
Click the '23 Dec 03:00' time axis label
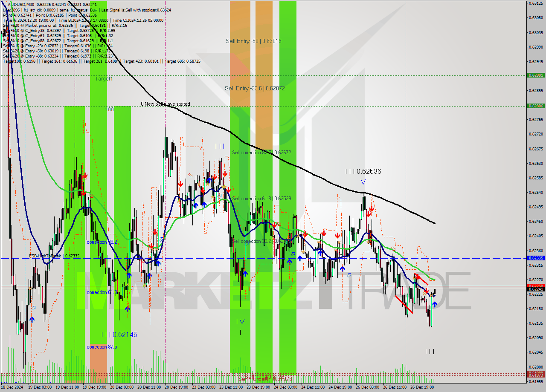click(203, 387)
